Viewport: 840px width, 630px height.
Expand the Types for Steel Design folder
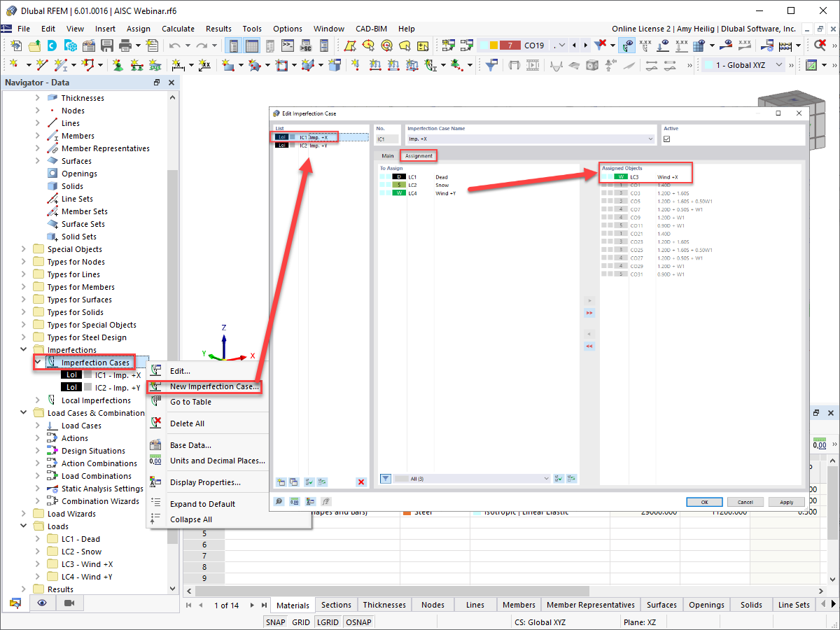24,337
